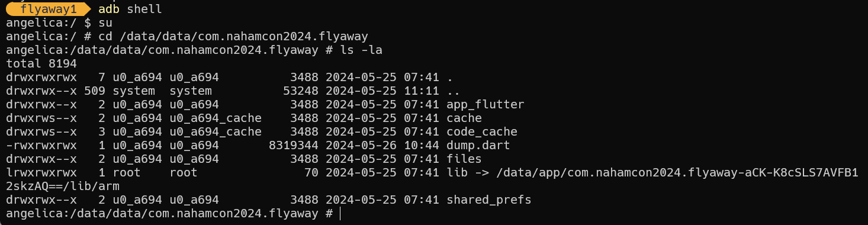Click the 'su' command on the second line

coord(105,23)
